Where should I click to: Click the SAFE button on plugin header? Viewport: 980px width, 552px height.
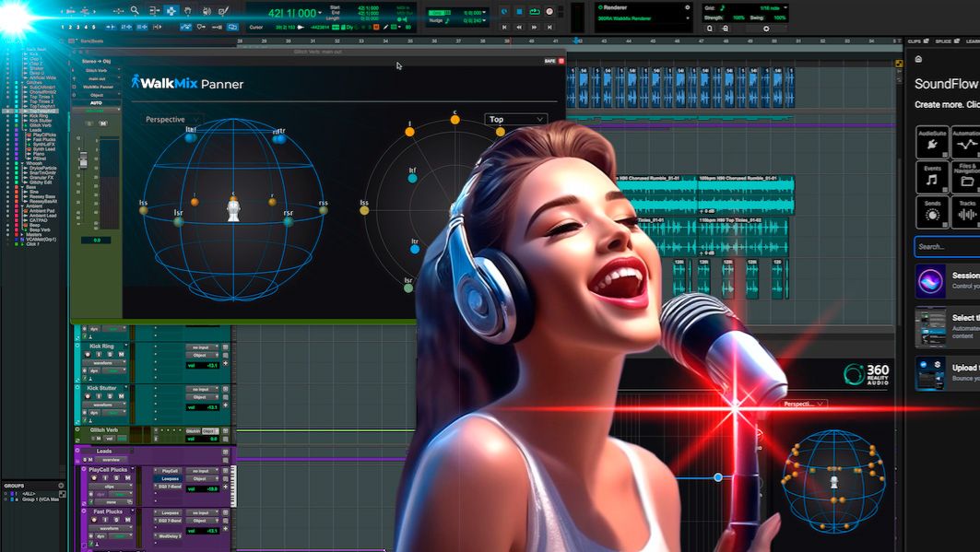[549, 61]
